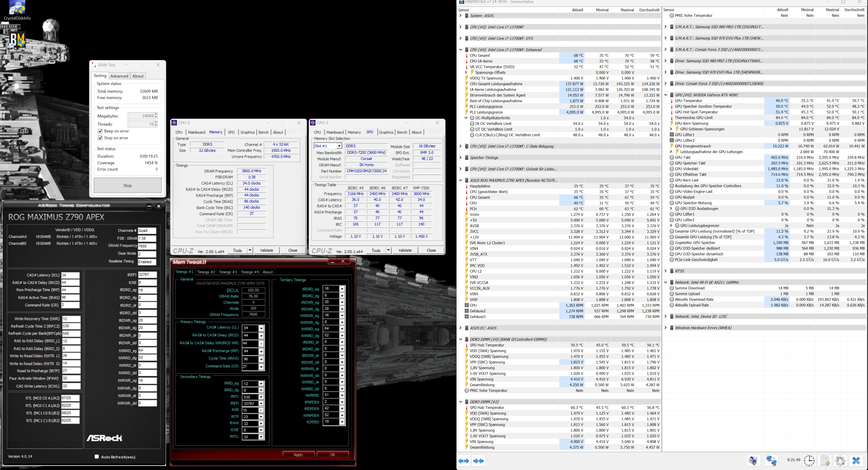Expand the Spannungs-Offsets sub-node
Image resolution: width=868 pixels, height=470 pixels.
click(x=466, y=72)
